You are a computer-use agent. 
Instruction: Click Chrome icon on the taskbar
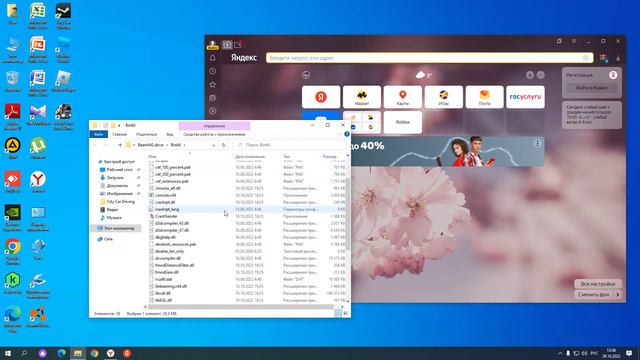pos(94,353)
